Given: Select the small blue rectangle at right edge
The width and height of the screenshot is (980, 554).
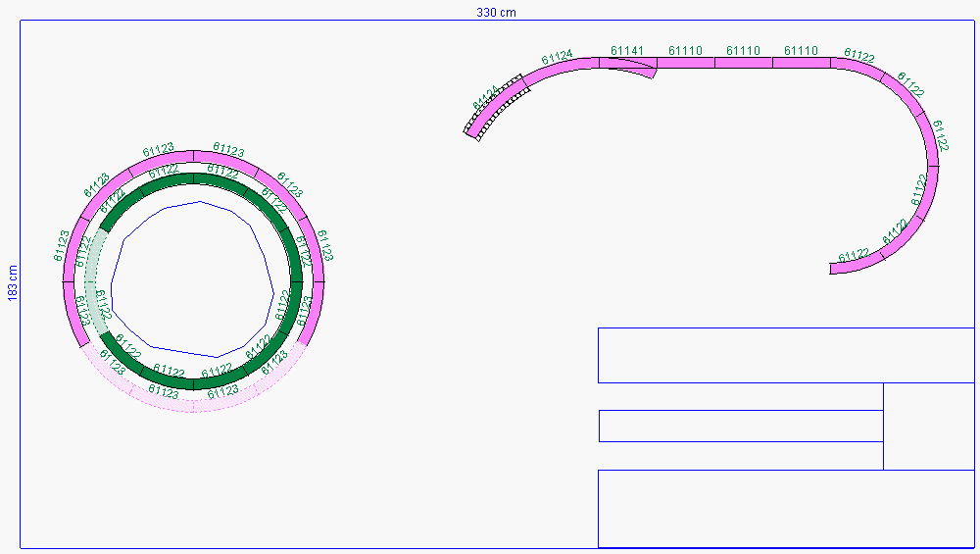Looking at the screenshot, I should [x=929, y=427].
